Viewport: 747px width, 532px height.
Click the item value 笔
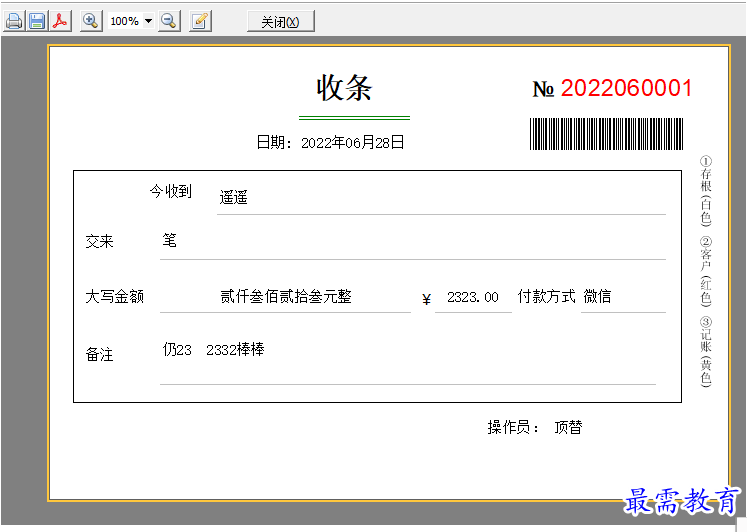click(x=170, y=240)
